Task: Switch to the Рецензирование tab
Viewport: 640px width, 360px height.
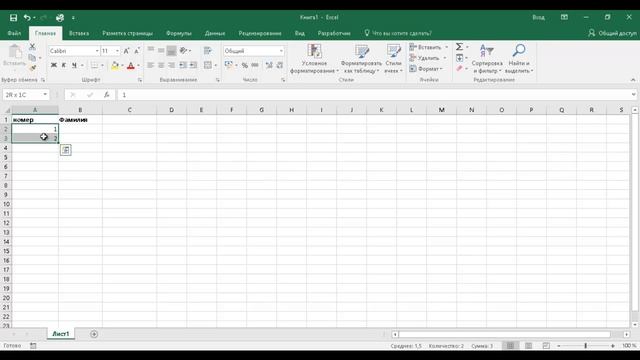Action: point(260,33)
